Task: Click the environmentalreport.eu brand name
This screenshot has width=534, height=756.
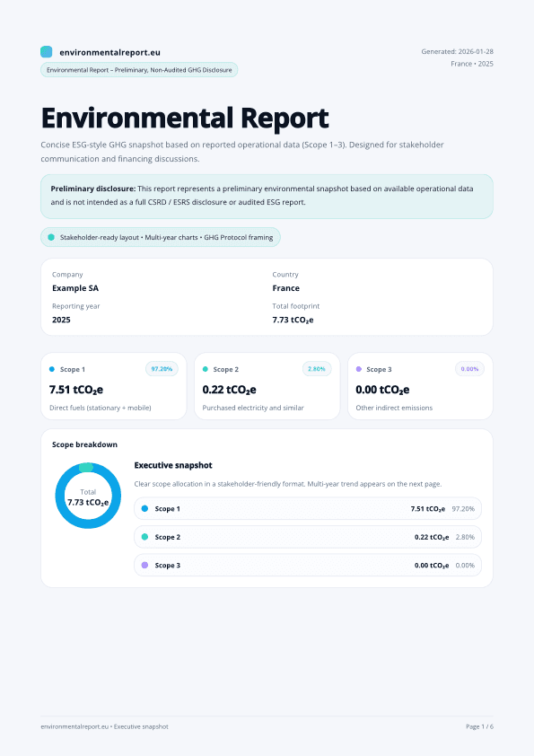Action: pyautogui.click(x=109, y=52)
